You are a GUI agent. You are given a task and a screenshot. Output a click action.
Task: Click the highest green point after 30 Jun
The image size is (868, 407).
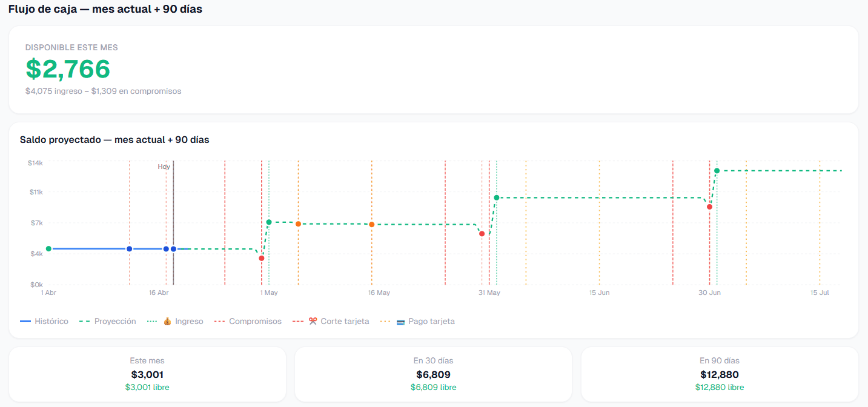[x=717, y=171]
